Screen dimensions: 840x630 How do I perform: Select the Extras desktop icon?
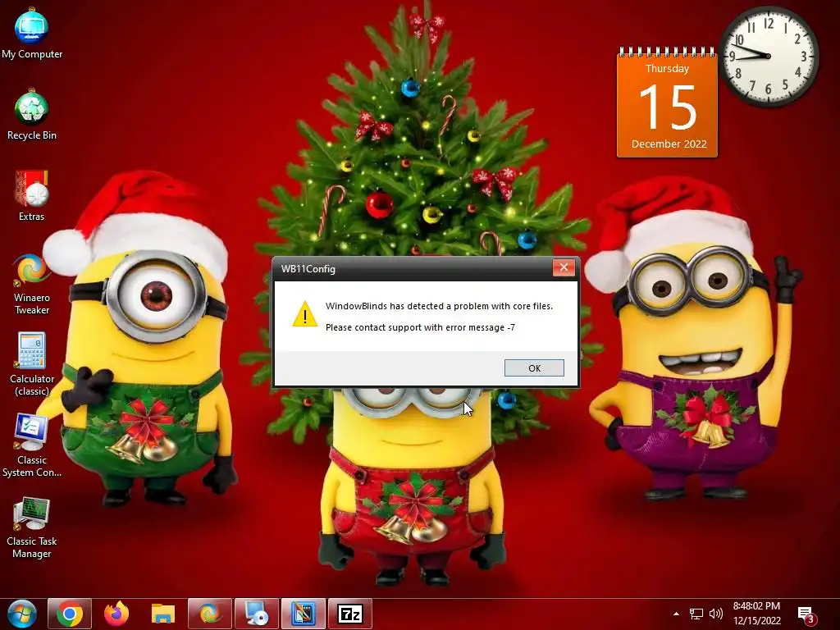[32, 197]
